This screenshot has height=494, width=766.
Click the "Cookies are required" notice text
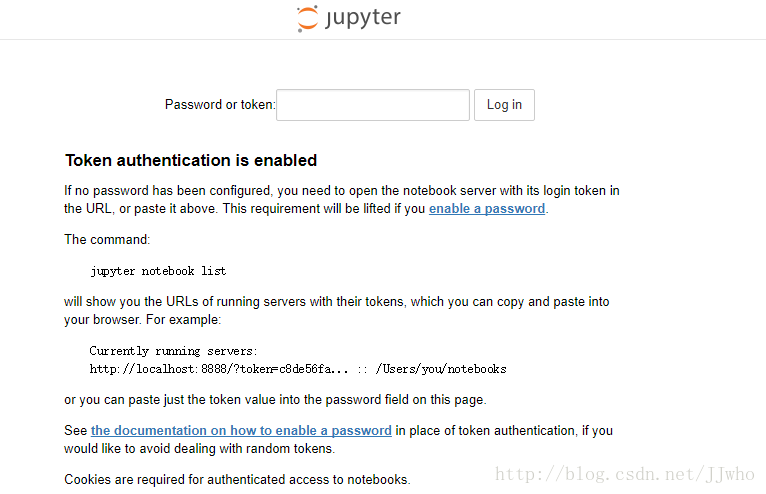coord(237,479)
